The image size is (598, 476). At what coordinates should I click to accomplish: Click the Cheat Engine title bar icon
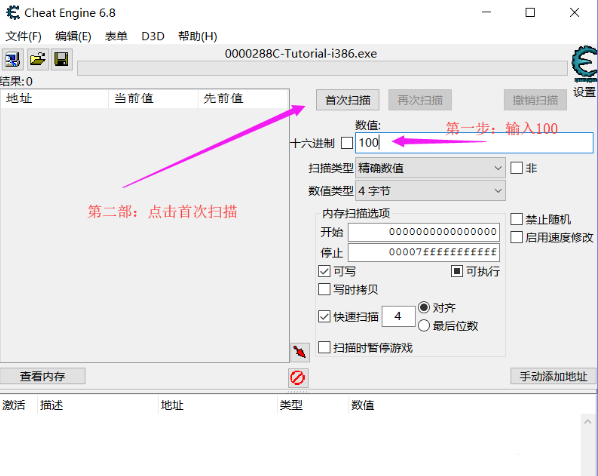coord(13,13)
